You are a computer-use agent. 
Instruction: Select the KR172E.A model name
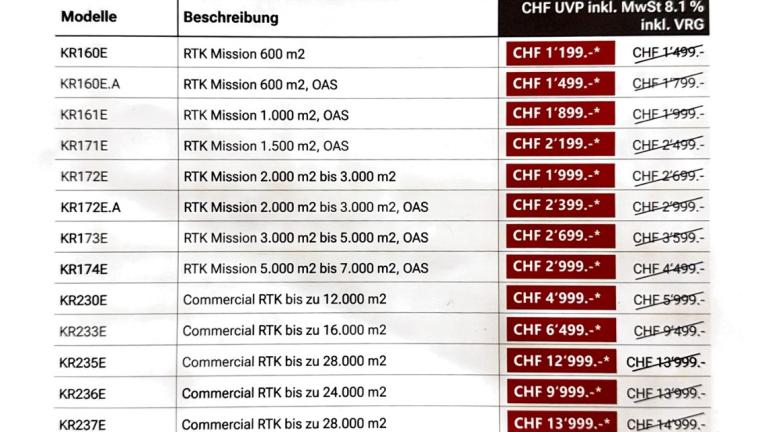(x=90, y=208)
